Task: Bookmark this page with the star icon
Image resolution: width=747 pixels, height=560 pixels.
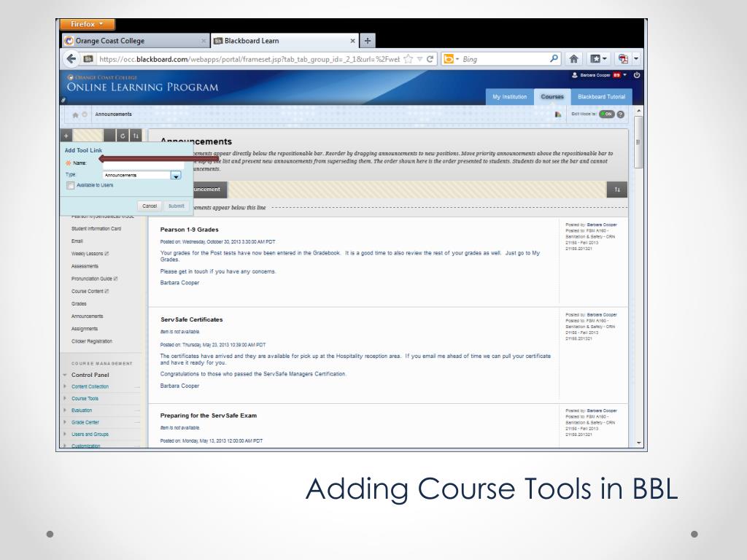Action: click(409, 59)
